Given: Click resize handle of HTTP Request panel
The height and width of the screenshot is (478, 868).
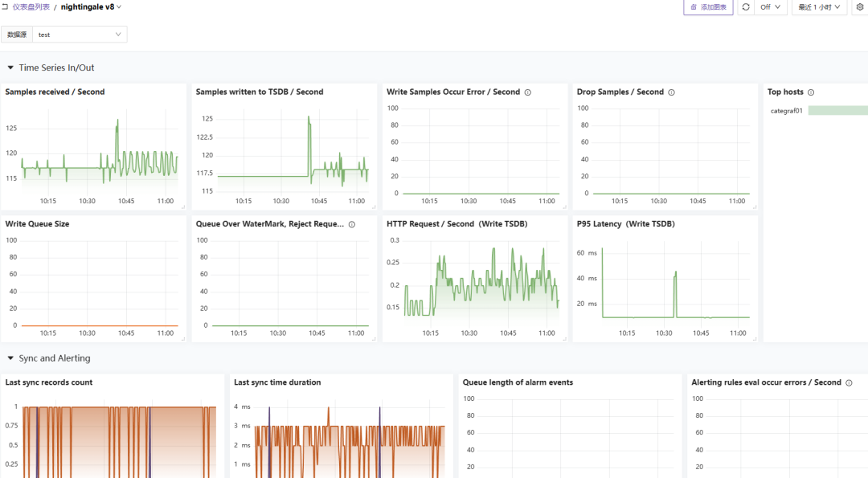Looking at the screenshot, I should (565, 339).
